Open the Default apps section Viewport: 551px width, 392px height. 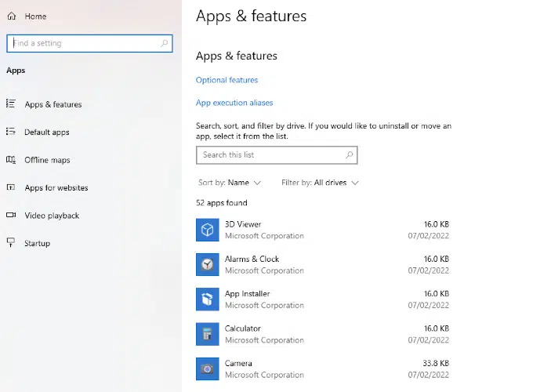[47, 132]
